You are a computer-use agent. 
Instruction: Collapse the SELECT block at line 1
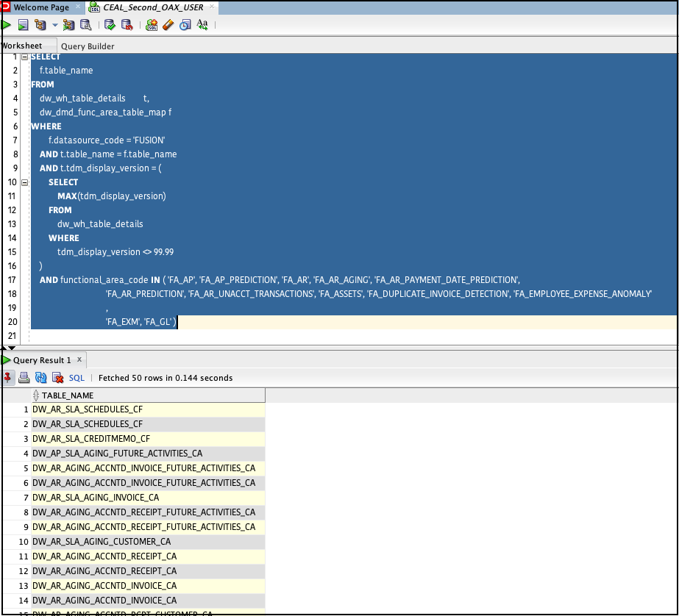24,57
